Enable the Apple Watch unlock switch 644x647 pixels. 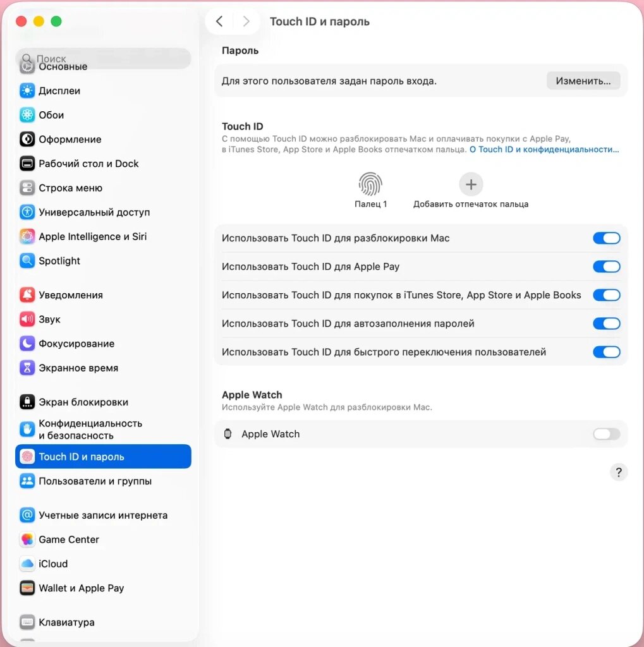click(x=607, y=434)
